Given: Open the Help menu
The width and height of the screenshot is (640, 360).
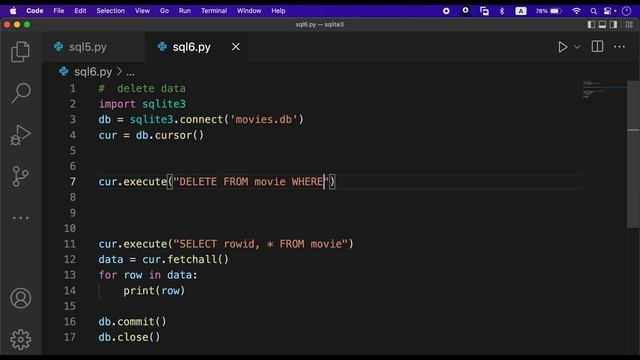Looking at the screenshot, I should coord(278,11).
